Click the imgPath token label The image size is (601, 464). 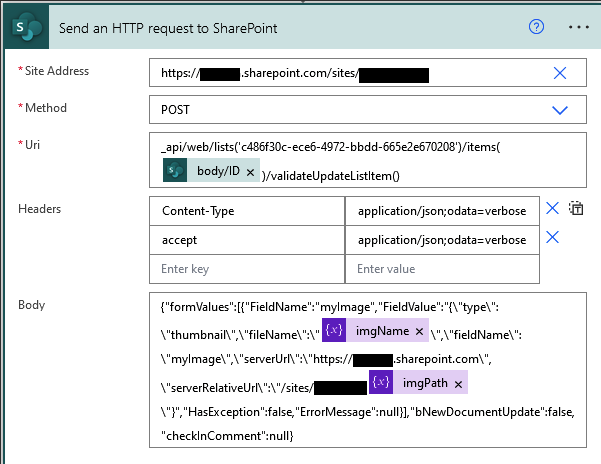coord(425,383)
